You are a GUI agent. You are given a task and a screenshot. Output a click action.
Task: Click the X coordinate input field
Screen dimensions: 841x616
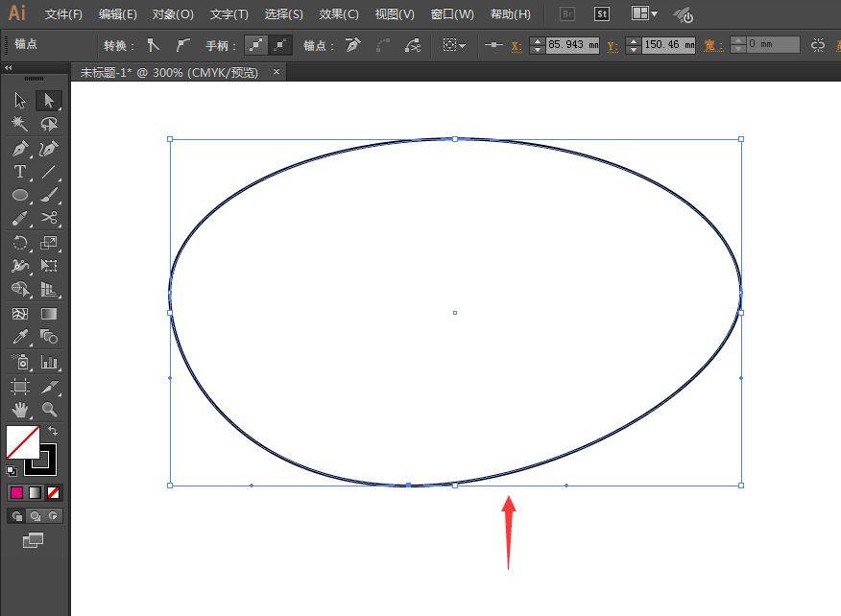(x=573, y=45)
